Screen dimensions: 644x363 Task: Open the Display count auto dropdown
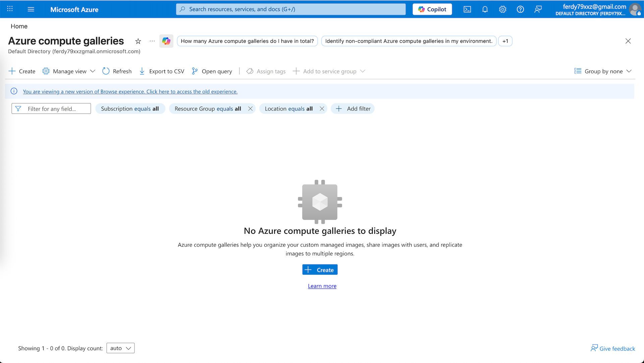[120, 348]
